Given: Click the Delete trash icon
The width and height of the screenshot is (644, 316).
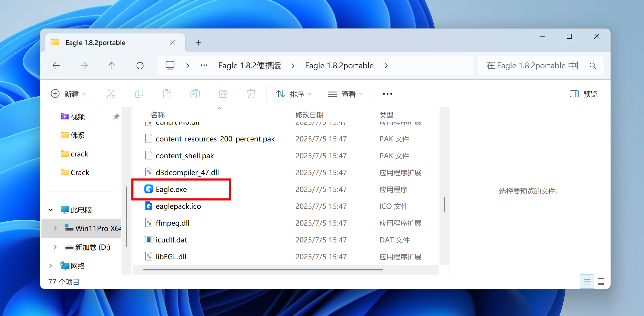Looking at the screenshot, I should [x=251, y=94].
